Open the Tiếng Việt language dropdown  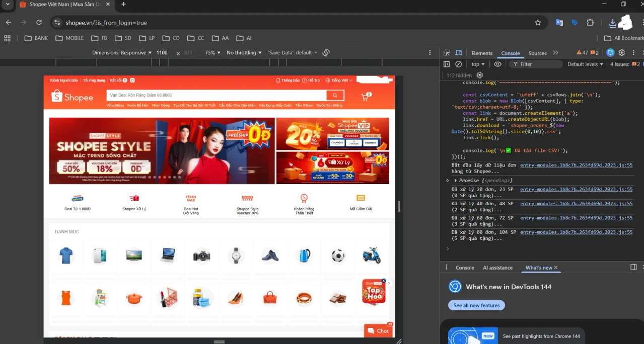pyautogui.click(x=339, y=80)
